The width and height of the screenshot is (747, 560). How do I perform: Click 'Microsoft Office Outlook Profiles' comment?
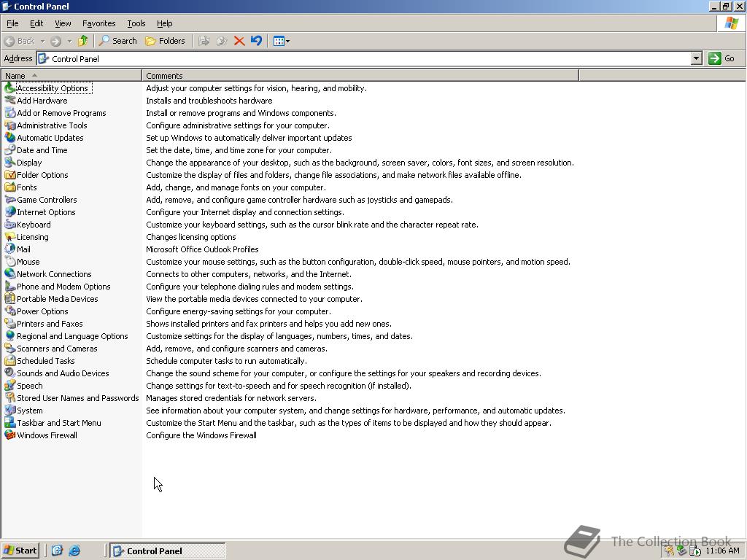(202, 249)
